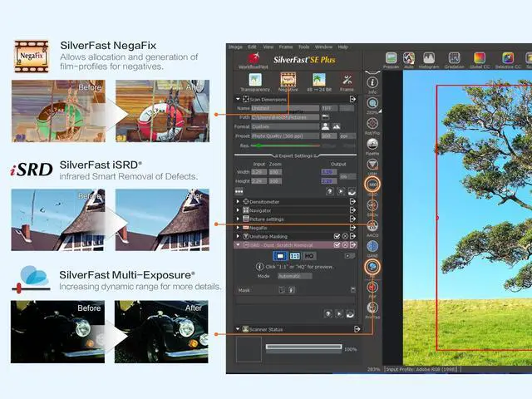Expand the Picture settings panel
532x399 pixels.
coord(238,219)
